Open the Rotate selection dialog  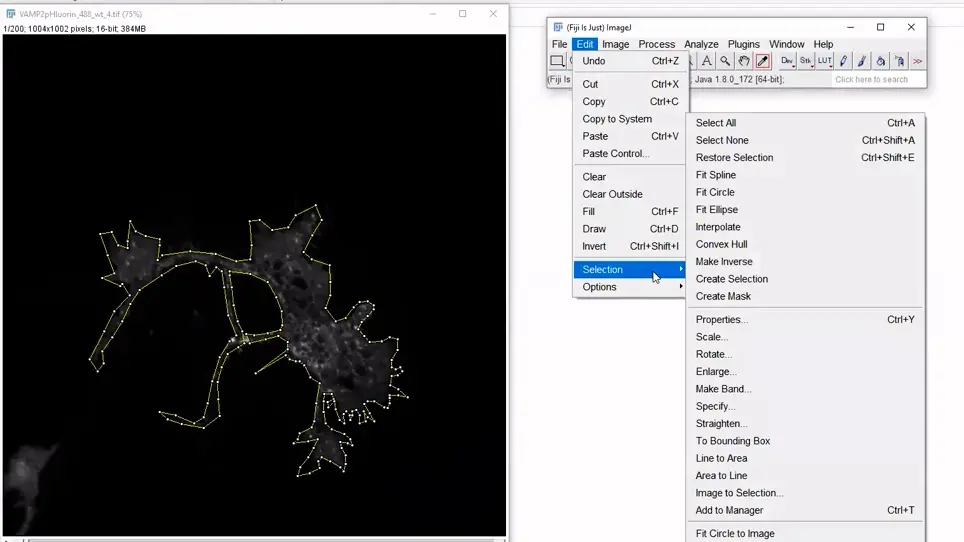(x=805, y=354)
